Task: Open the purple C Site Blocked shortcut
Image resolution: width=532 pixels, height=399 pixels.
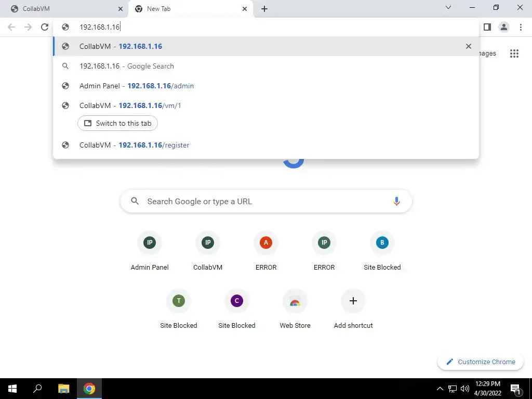Action: coord(237,309)
